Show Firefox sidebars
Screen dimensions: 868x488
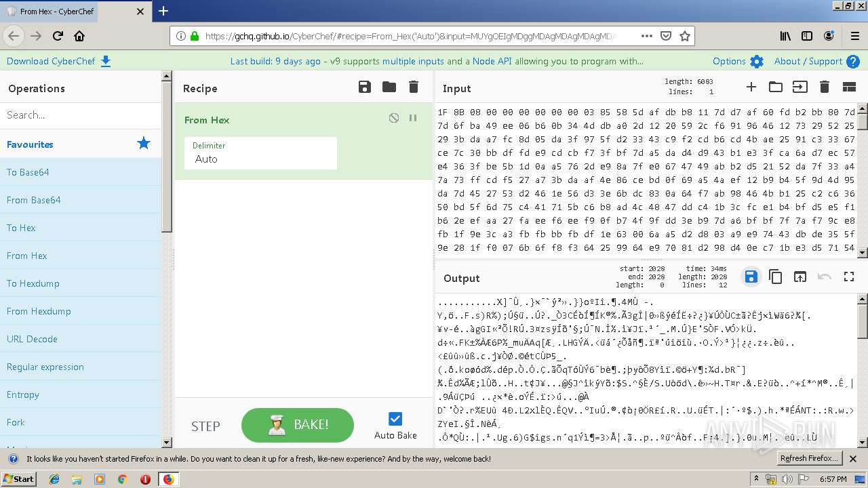click(x=807, y=36)
